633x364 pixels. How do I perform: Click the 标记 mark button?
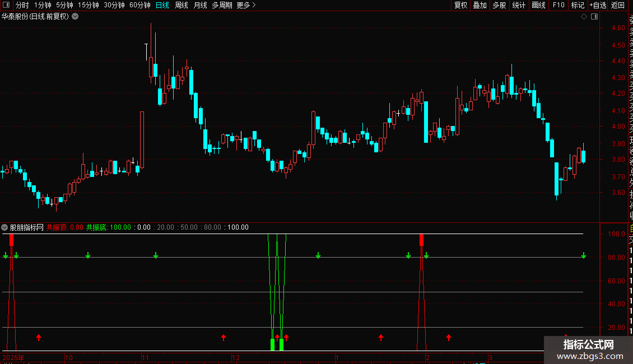[578, 5]
